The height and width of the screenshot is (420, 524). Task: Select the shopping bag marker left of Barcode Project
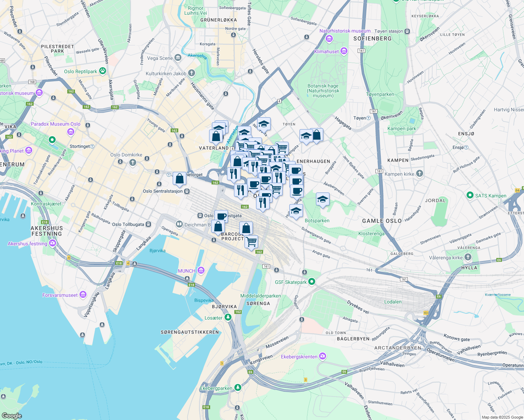(218, 227)
